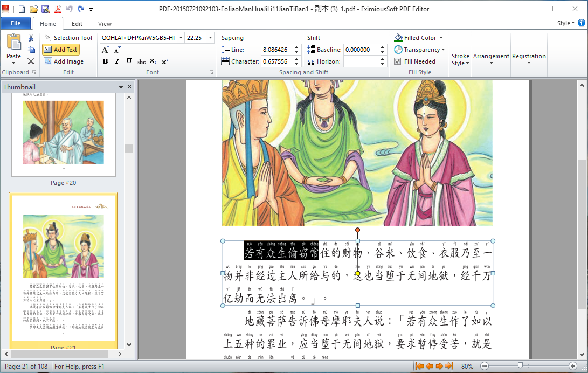
Task: Switch to the View ribbon tab
Action: (x=105, y=24)
